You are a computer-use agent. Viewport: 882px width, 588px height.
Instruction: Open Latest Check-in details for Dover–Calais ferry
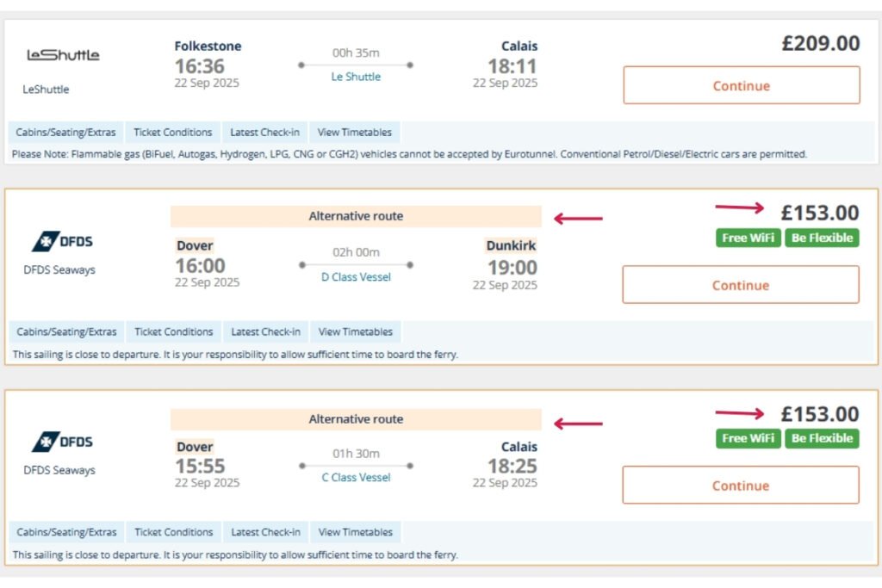point(264,531)
